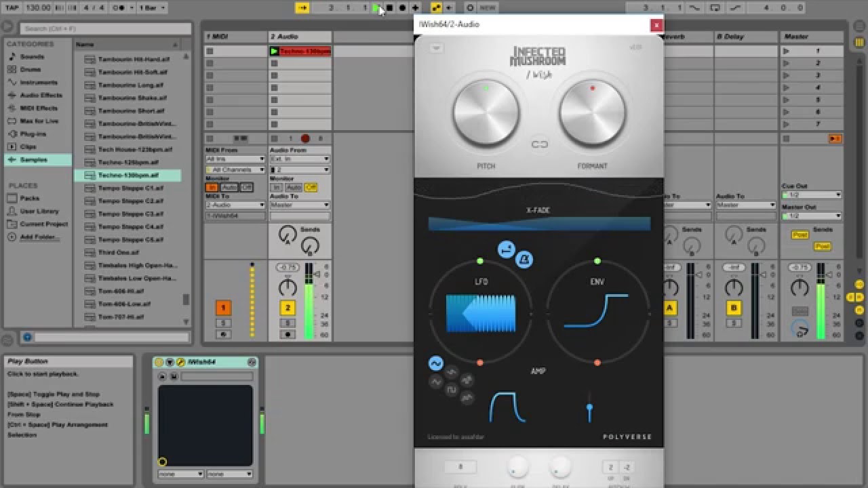This screenshot has width=868, height=488.
Task: Click the transport Play button
Action: (x=376, y=7)
